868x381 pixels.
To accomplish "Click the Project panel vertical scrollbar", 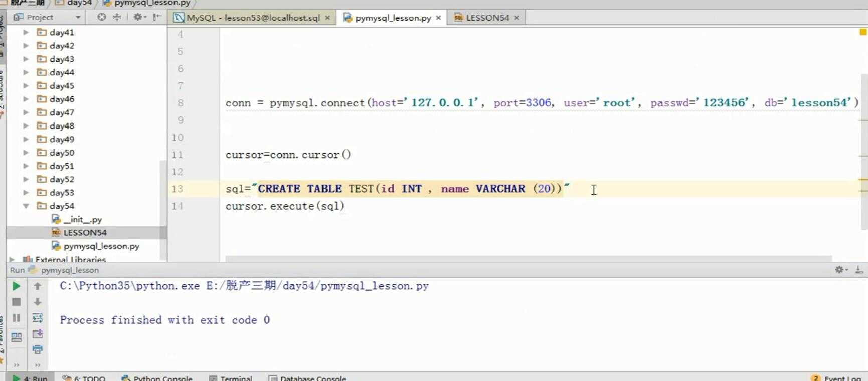I will (x=162, y=210).
